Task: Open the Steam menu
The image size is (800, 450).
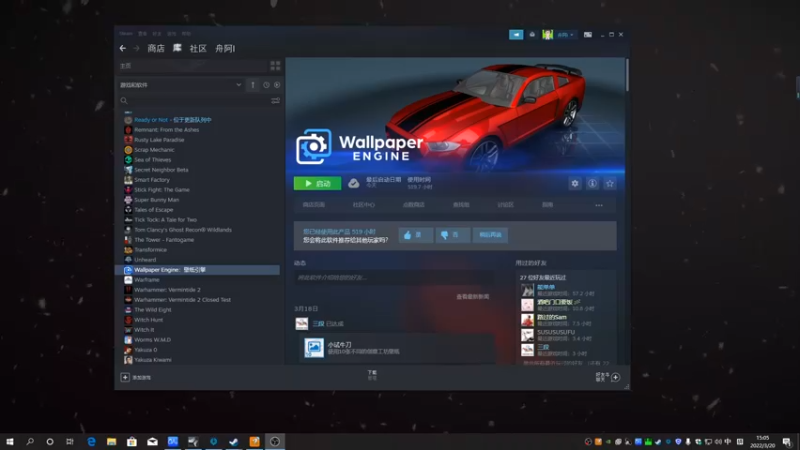Action: coord(126,34)
